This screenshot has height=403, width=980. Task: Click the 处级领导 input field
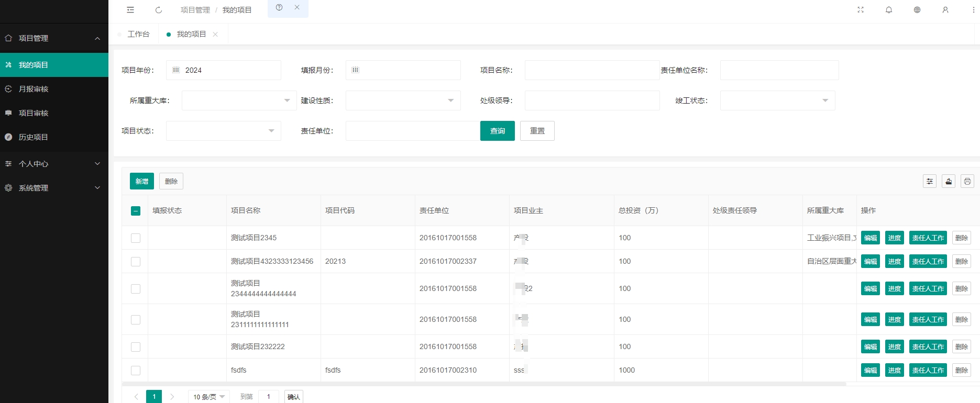pos(592,100)
